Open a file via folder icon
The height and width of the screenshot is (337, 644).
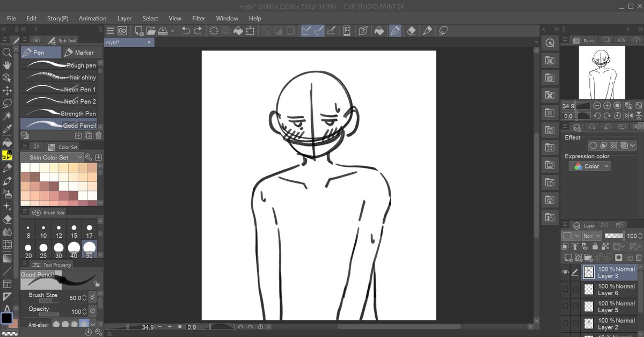tap(152, 31)
